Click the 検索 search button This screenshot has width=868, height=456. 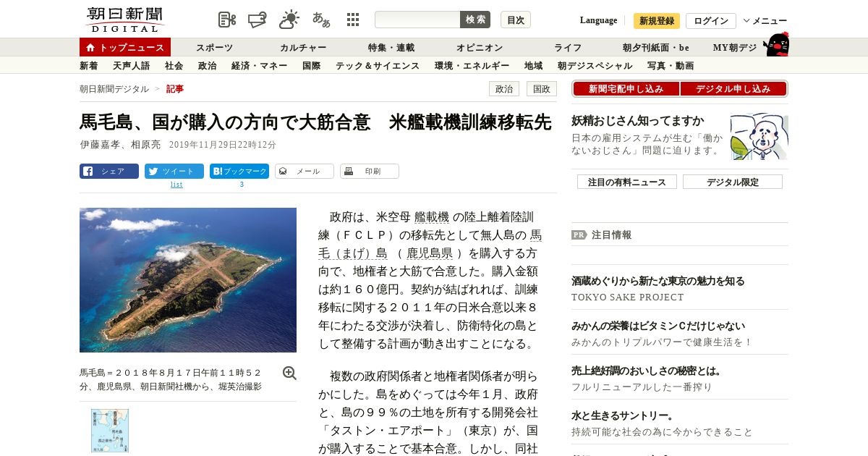click(475, 20)
